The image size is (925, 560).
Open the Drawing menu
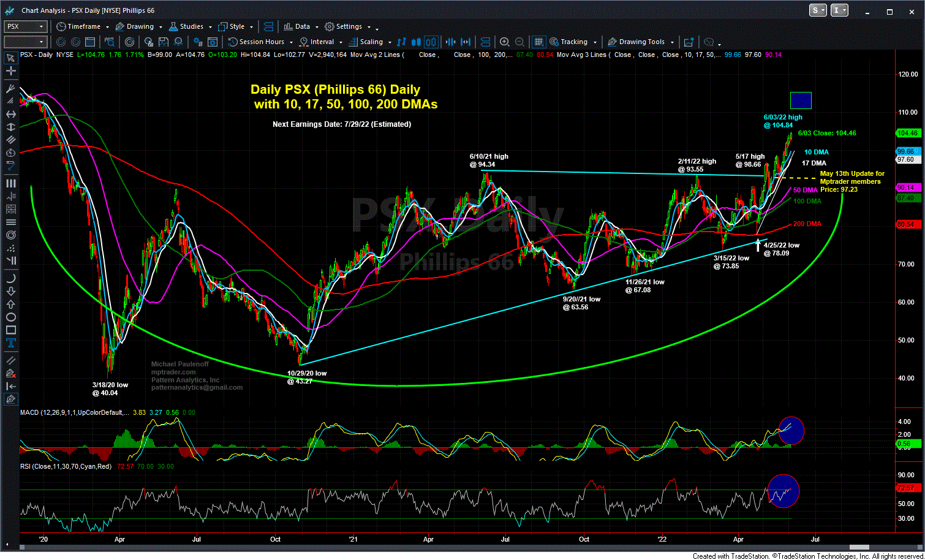pos(140,26)
